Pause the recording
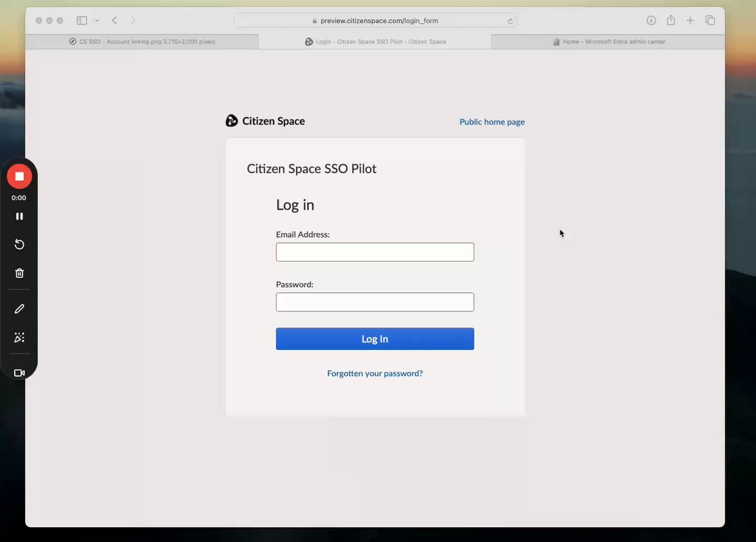This screenshot has width=756, height=542. [x=19, y=216]
